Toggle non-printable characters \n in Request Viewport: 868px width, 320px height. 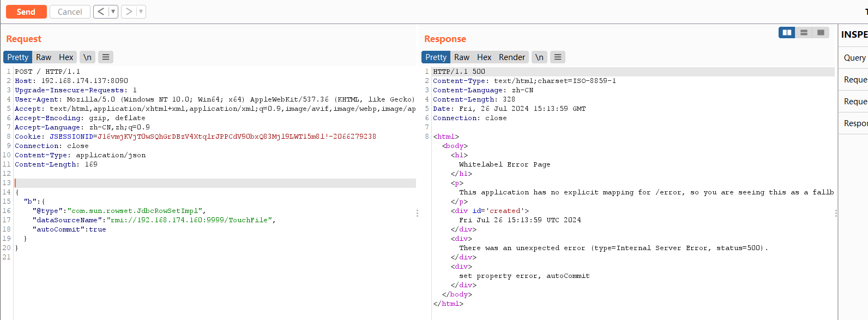click(x=87, y=57)
